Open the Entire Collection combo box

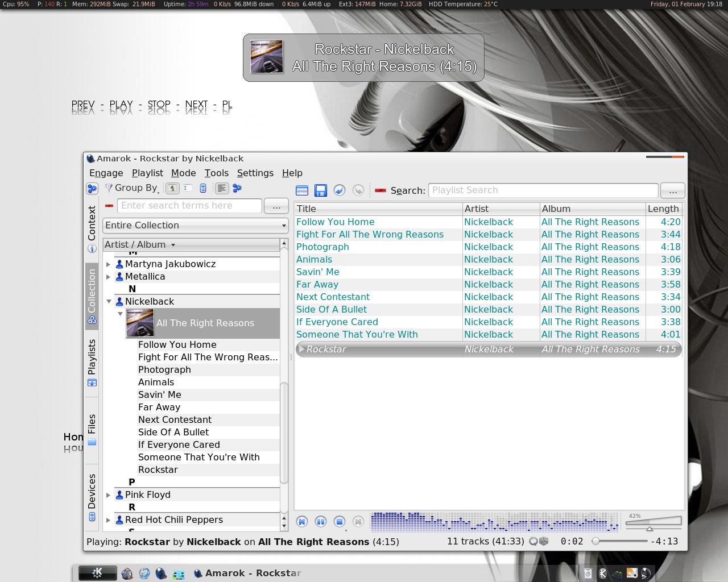(x=195, y=226)
